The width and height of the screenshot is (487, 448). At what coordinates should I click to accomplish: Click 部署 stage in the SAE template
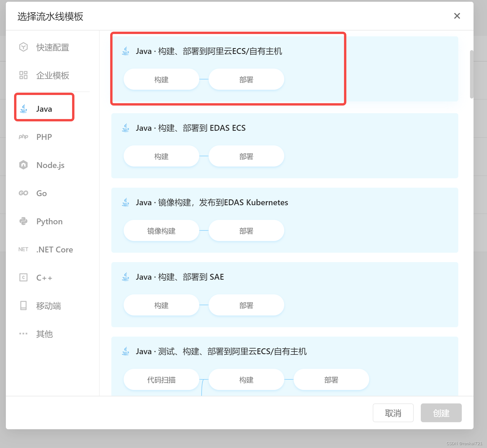[x=246, y=305]
